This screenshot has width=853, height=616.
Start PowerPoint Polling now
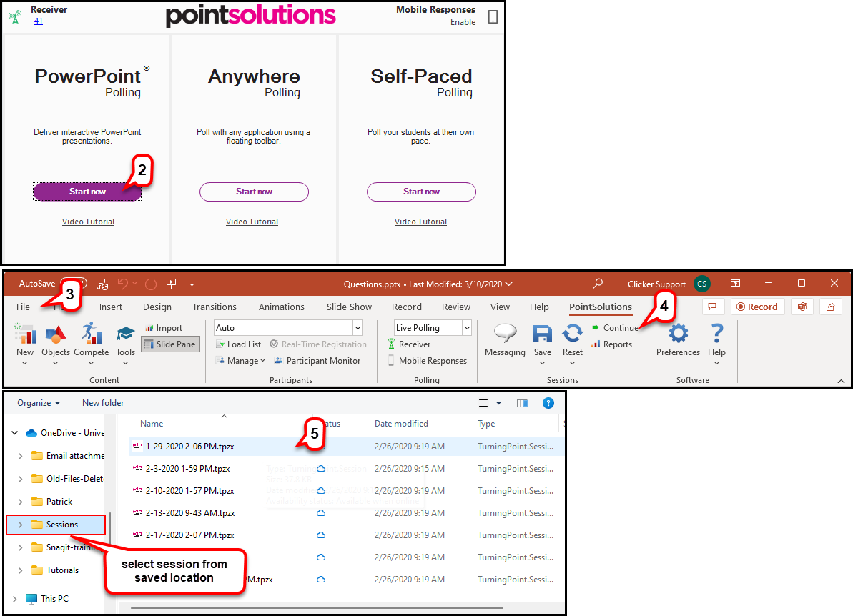coord(87,192)
